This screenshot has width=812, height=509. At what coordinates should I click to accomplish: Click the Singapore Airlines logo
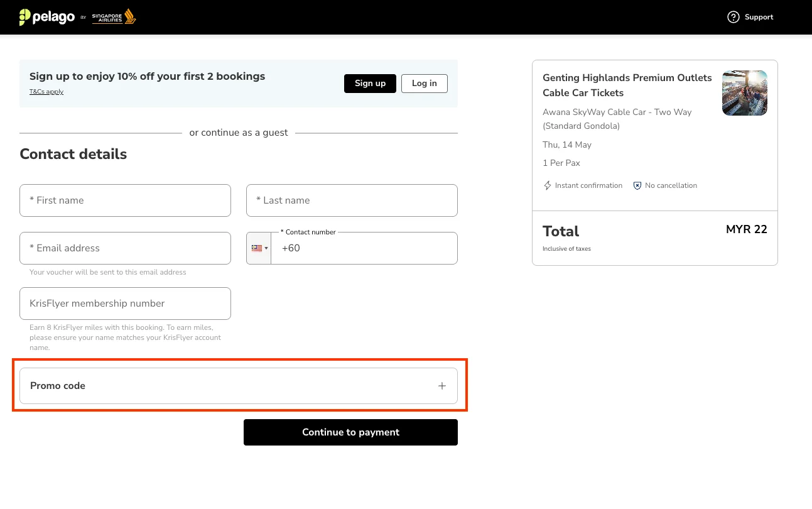[x=114, y=17]
